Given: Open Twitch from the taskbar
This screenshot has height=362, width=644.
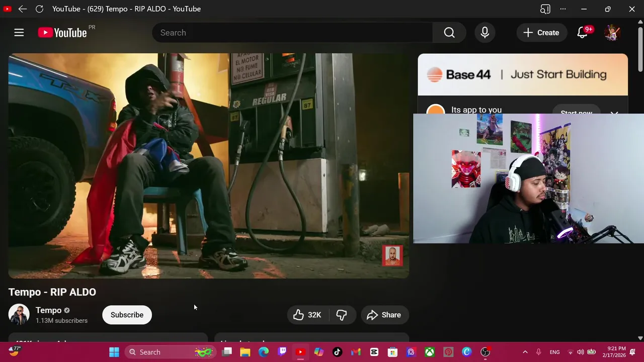Looking at the screenshot, I should point(282,352).
